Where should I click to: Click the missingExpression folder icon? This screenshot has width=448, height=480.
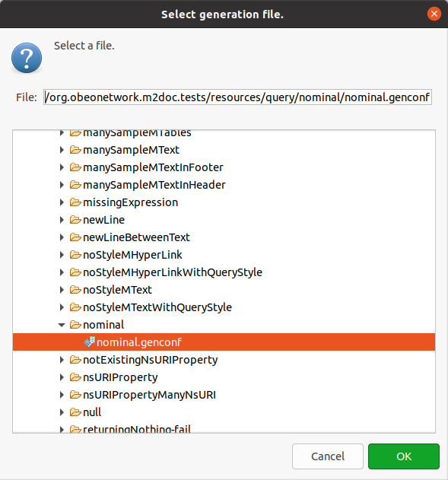click(x=75, y=202)
